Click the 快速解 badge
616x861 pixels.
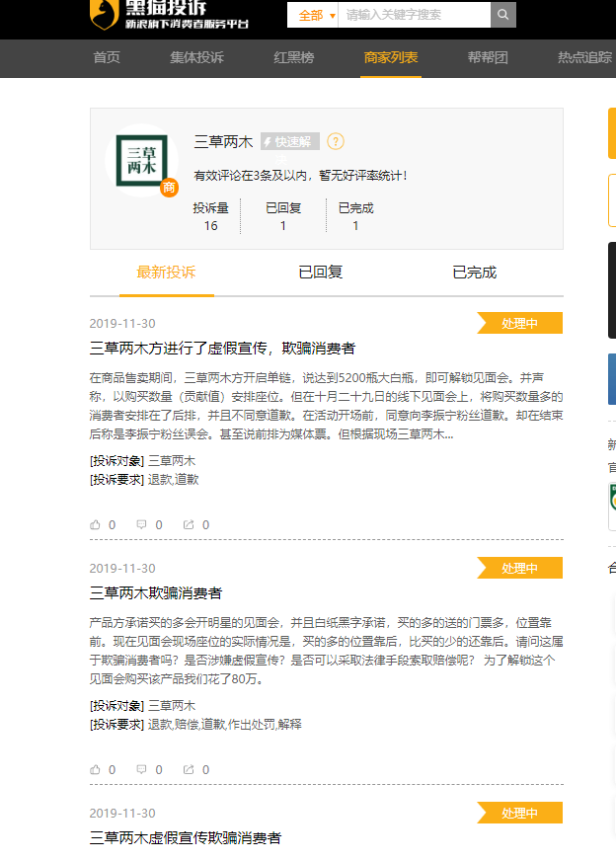[289, 141]
